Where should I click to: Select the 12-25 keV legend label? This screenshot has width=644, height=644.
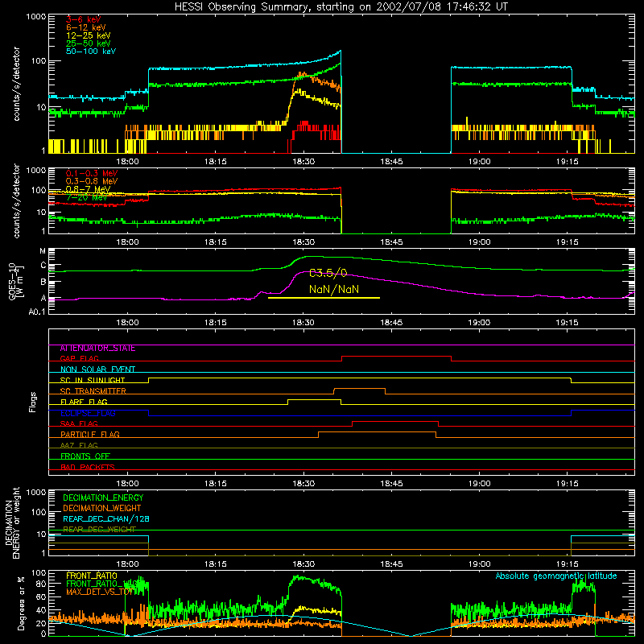point(88,35)
